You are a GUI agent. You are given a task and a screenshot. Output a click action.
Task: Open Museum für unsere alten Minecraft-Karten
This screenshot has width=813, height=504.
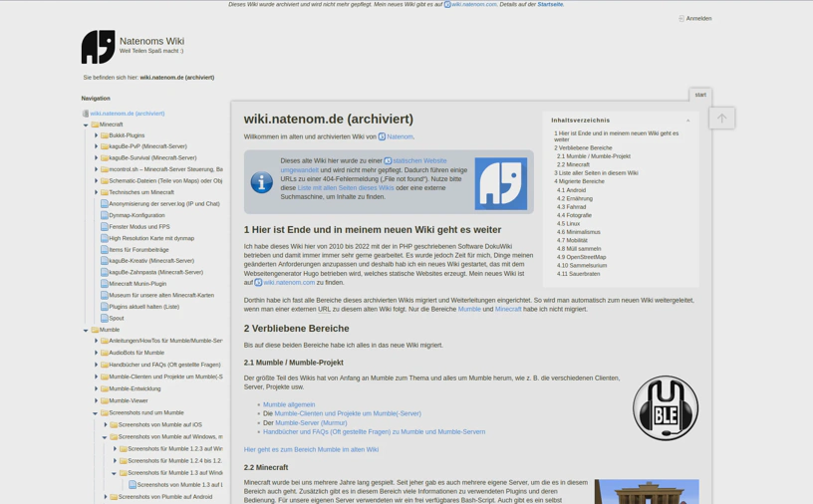pyautogui.click(x=161, y=295)
